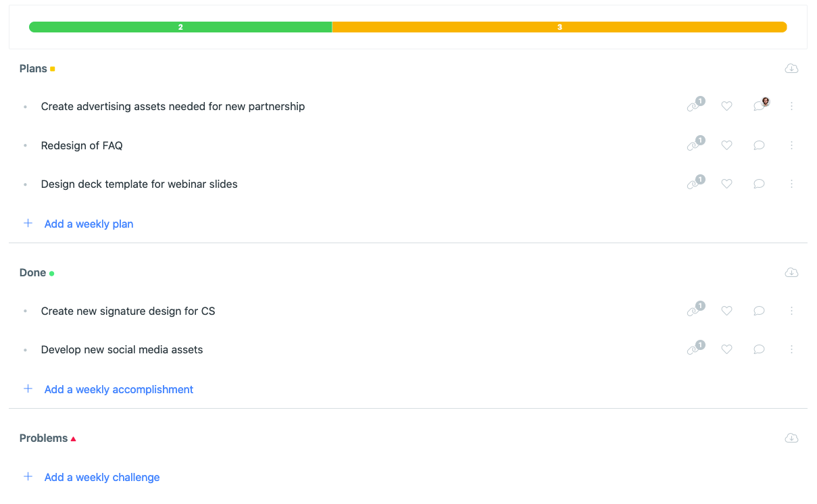Viewport: 817px width, 504px height.
Task: Download the Done section via cloud icon
Action: tap(791, 273)
